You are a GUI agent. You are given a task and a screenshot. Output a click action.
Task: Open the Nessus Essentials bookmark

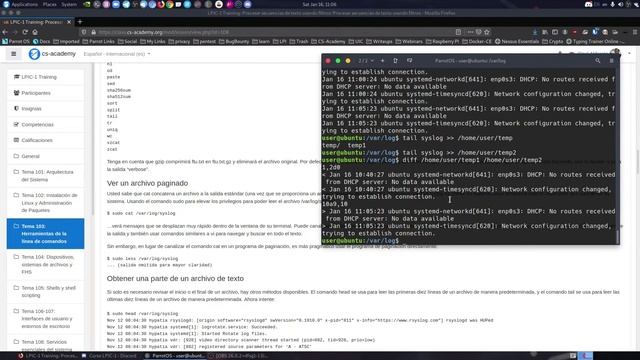coord(517,41)
